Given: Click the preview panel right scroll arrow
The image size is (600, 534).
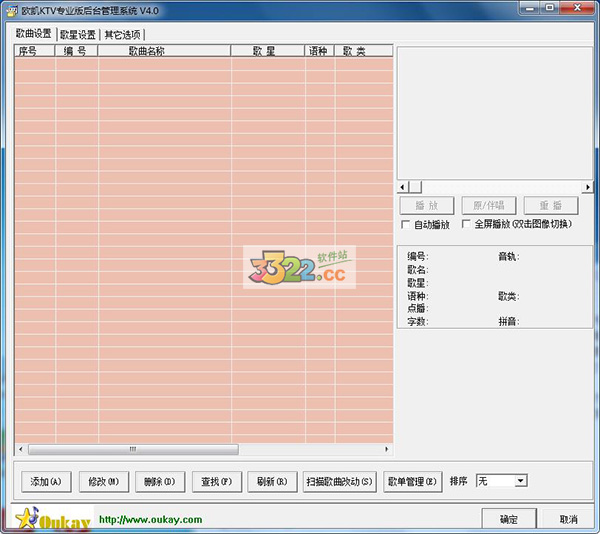Looking at the screenshot, I should click(x=588, y=187).
